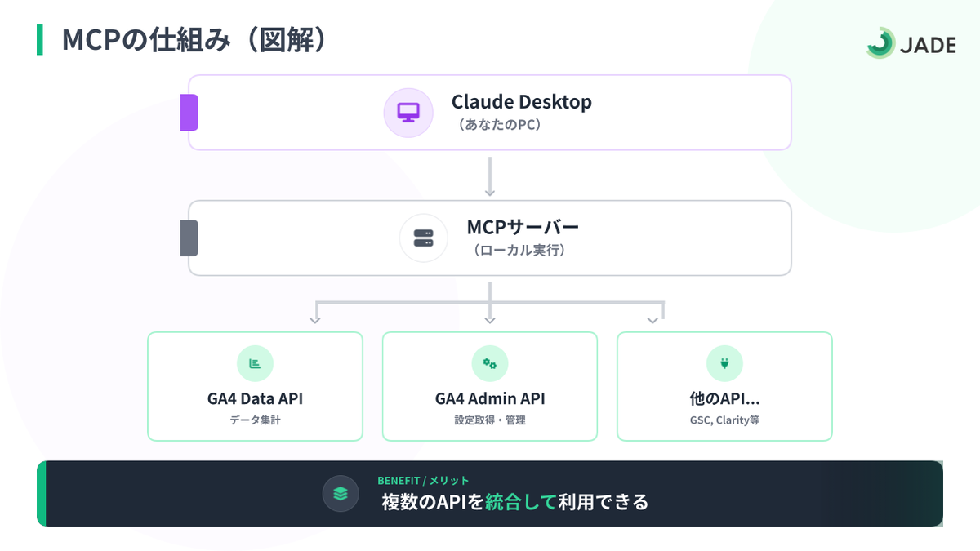The width and height of the screenshot is (980, 551).
Task: Click the layers stack icon in the benefit bar
Action: [341, 493]
